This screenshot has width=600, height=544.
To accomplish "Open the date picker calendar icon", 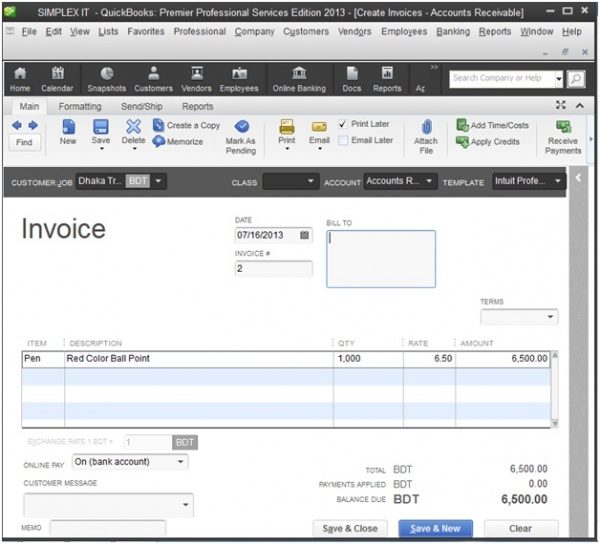I will pos(305,235).
